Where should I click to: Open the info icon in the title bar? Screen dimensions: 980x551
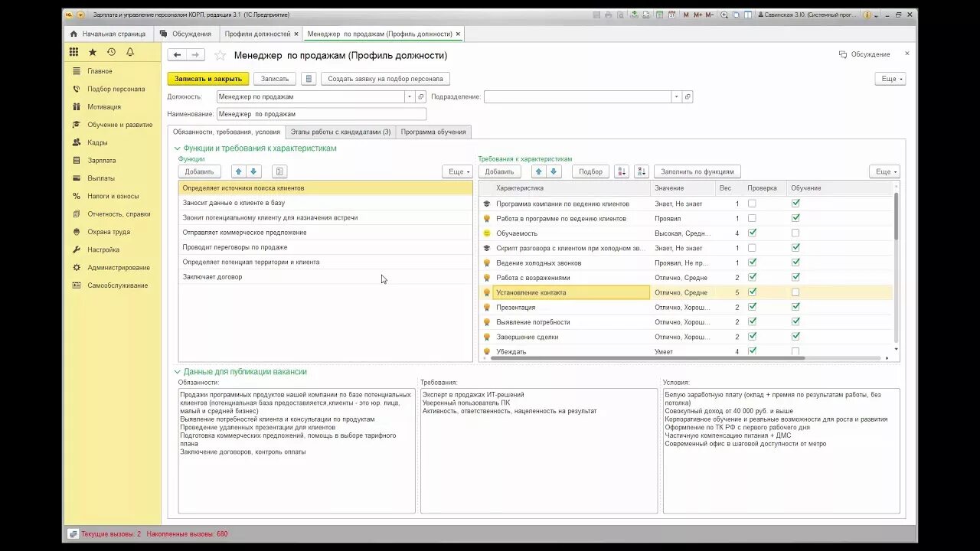click(x=867, y=15)
